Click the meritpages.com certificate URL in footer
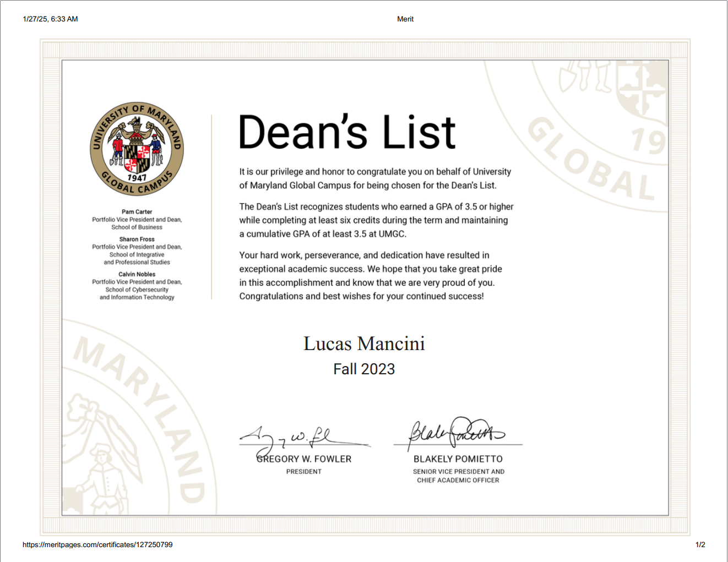 pyautogui.click(x=97, y=545)
